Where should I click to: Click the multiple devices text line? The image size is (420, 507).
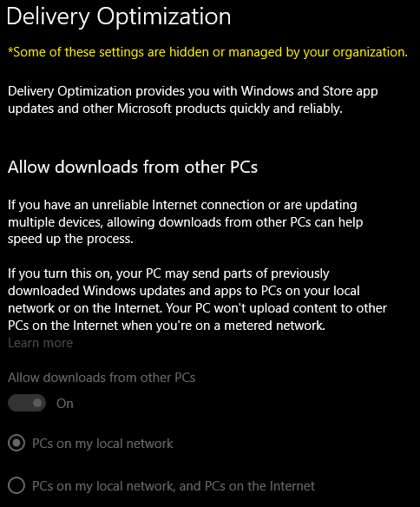[186, 222]
